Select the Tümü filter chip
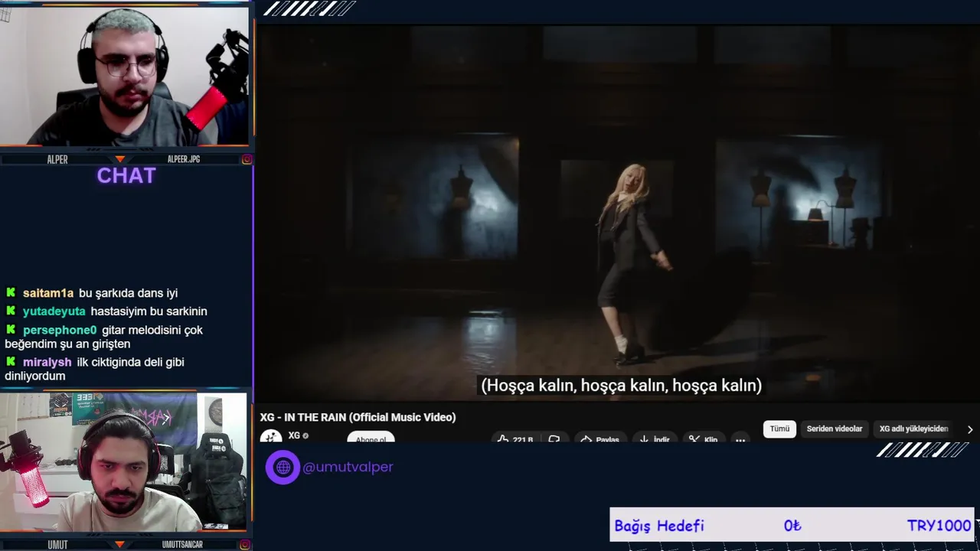This screenshot has width=980, height=551. 779,429
